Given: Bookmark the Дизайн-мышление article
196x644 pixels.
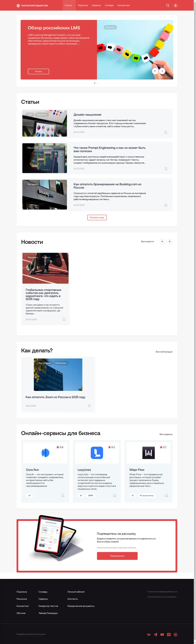Looking at the screenshot, I should pyautogui.click(x=166, y=132).
